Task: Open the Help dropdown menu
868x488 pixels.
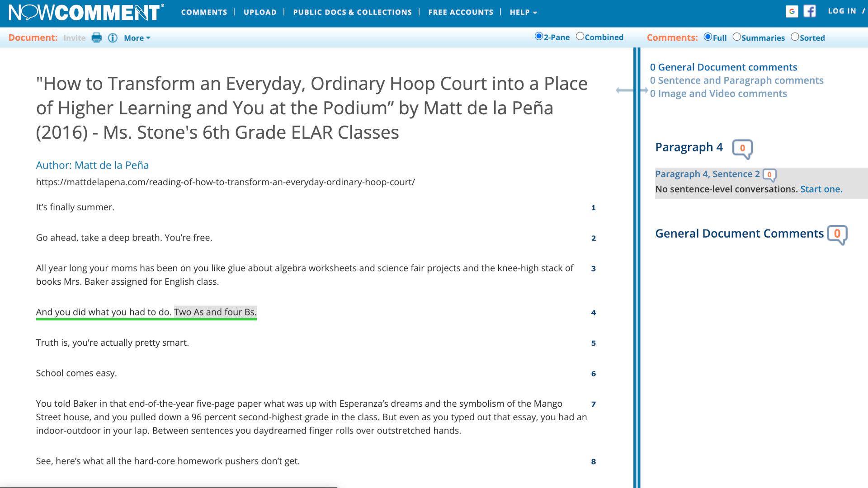Action: 523,12
